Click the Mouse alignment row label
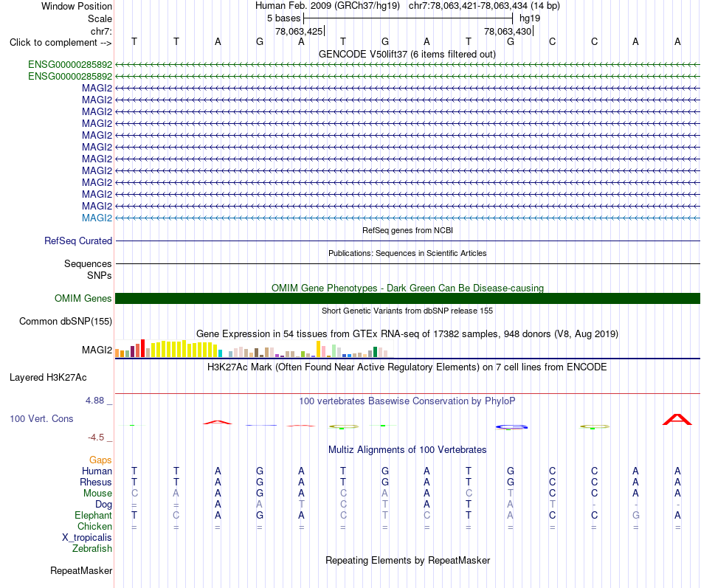 pyautogui.click(x=97, y=494)
